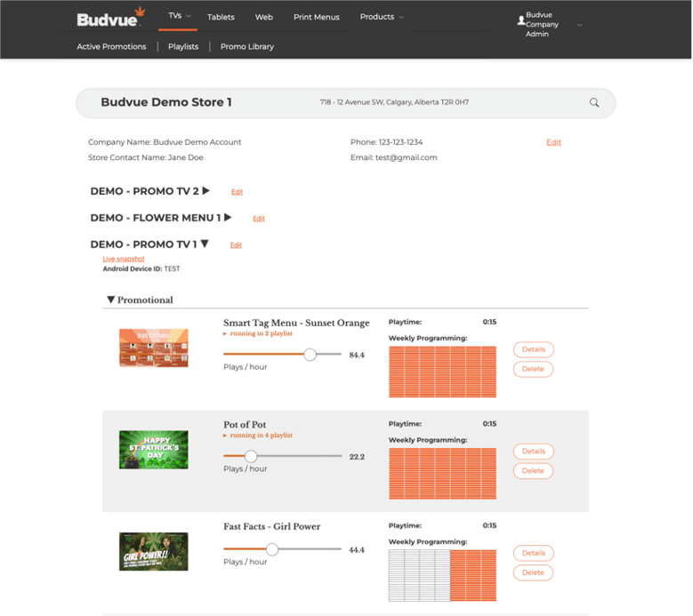Edit DEMO - PROMO TV 1
Image resolution: width=693 pixels, height=616 pixels.
(236, 245)
